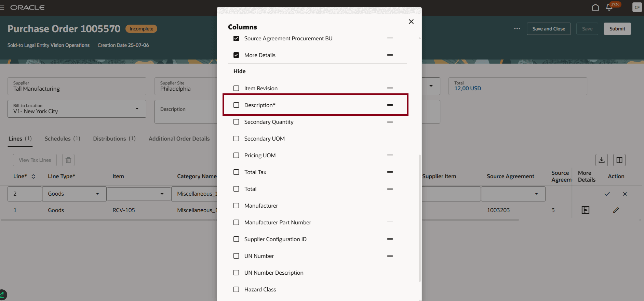Check the Supplier Configuration ID column
Image resolution: width=644 pixels, height=301 pixels.
236,239
